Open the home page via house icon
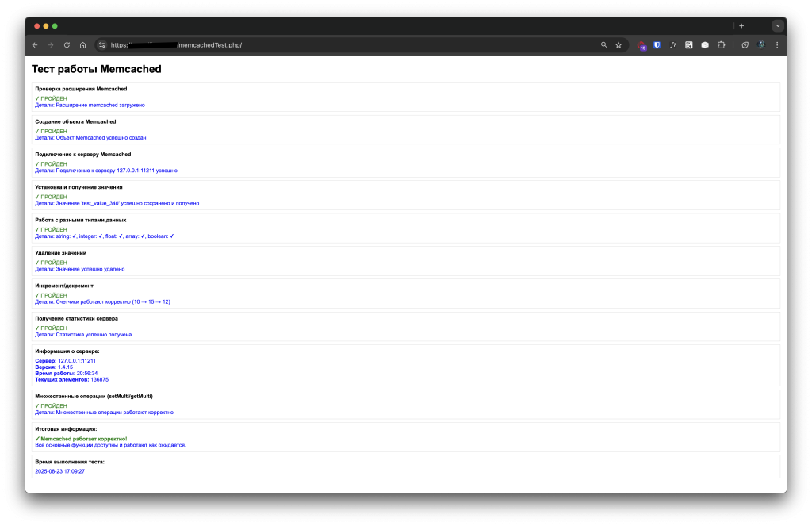812x526 pixels. click(82, 45)
